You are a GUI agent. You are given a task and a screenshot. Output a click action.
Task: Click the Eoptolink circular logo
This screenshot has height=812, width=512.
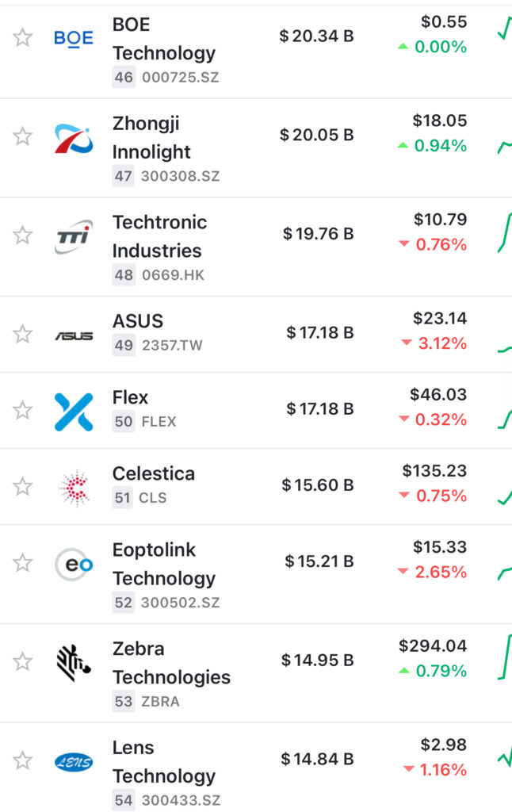coord(74,565)
